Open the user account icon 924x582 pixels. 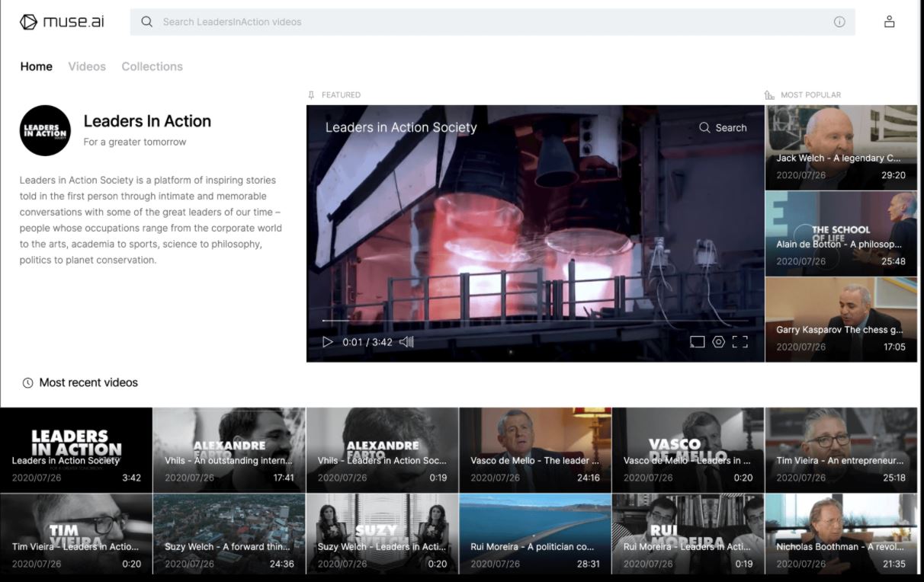tap(889, 21)
